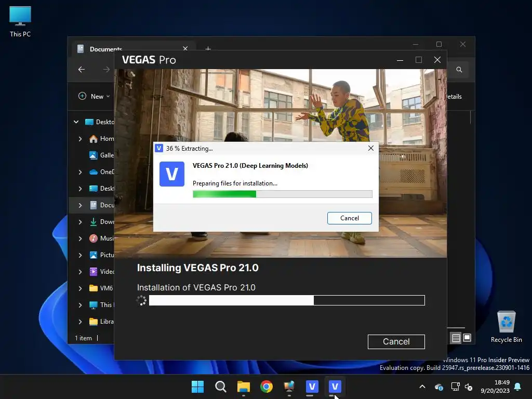Close the Documents tab in File Explorer
Screen dimensions: 532x399
pyautogui.click(x=185, y=48)
